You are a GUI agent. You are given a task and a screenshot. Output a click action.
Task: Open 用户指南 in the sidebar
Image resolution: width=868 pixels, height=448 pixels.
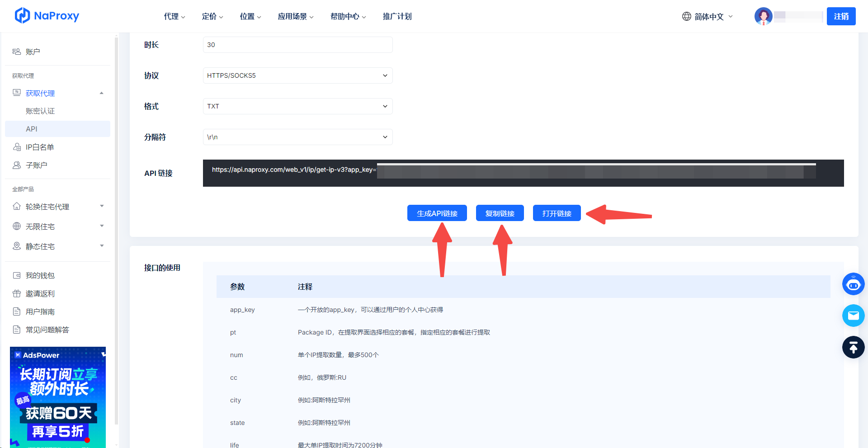click(40, 311)
